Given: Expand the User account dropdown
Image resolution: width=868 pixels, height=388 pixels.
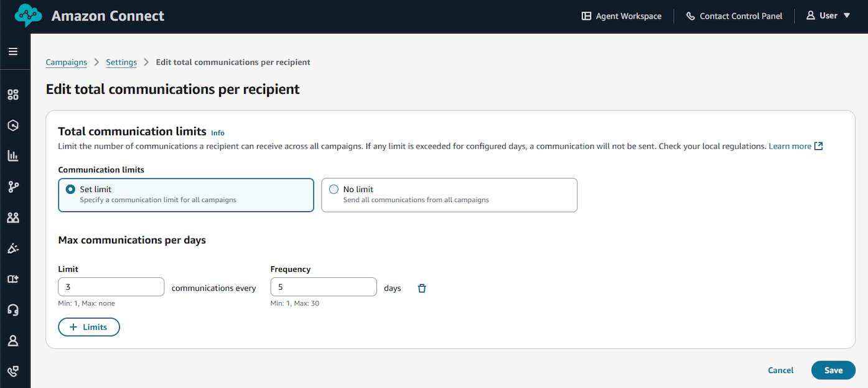Looking at the screenshot, I should [828, 16].
